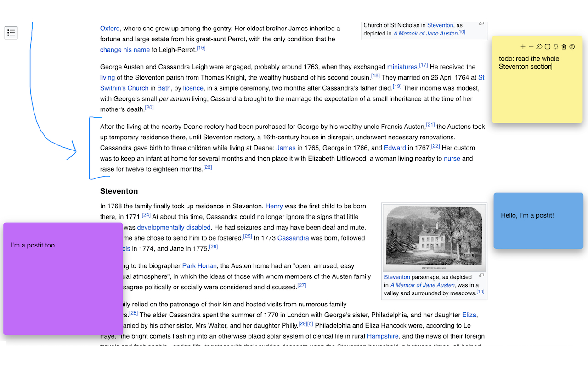This screenshot has height=368, width=588.
Task: Follow the Henry link
Action: point(274,206)
